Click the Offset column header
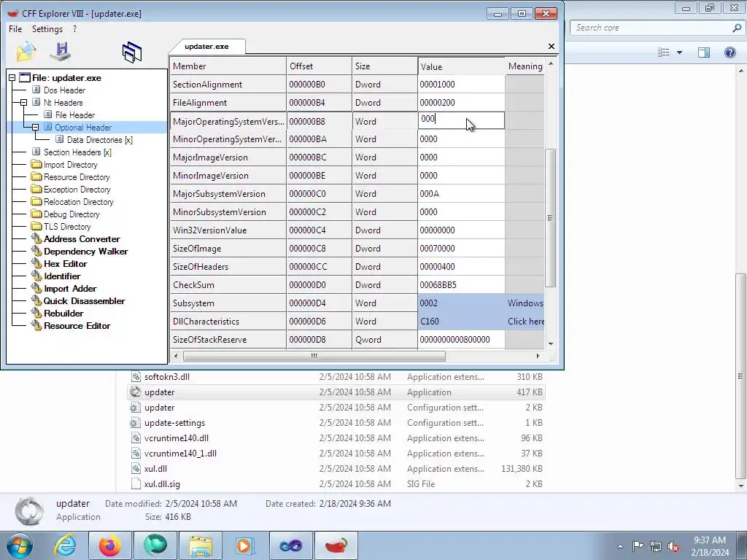747x560 pixels. click(x=320, y=66)
